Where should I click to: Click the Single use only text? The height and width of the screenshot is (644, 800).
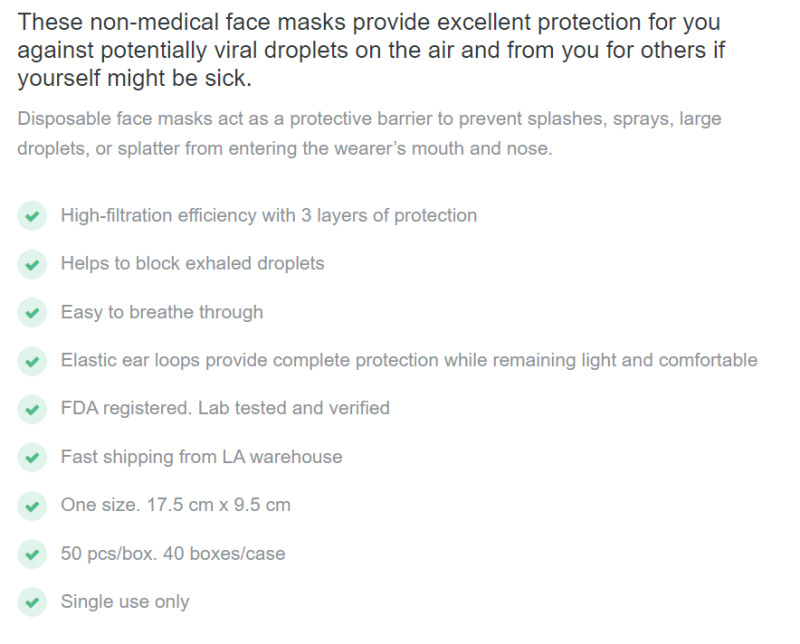(x=125, y=602)
